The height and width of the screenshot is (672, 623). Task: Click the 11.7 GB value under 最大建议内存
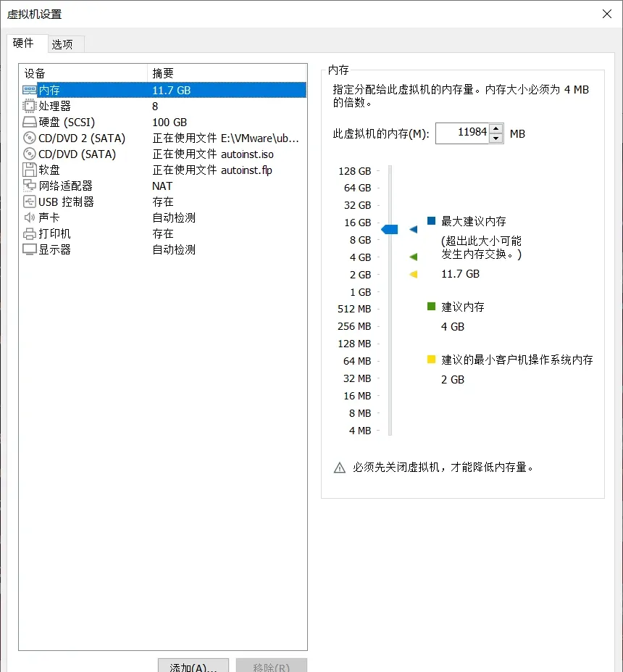point(460,274)
